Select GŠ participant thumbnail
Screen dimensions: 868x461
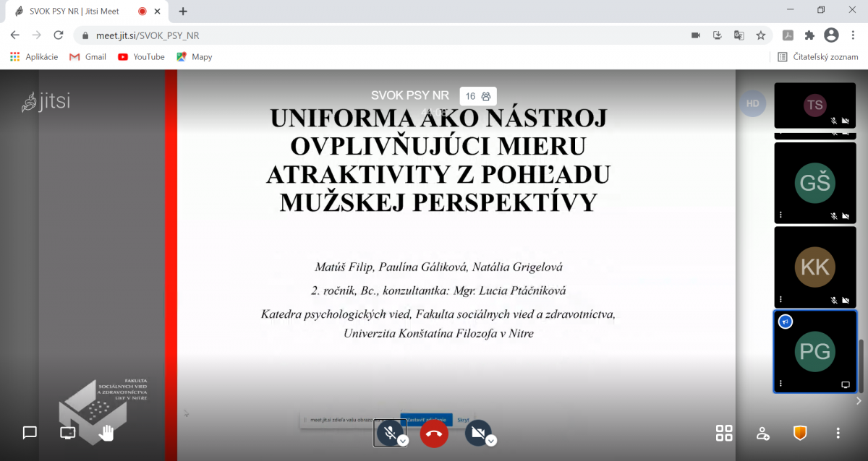coord(815,183)
